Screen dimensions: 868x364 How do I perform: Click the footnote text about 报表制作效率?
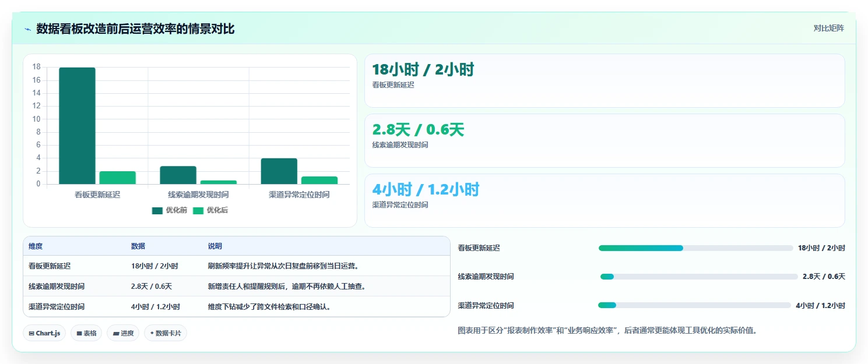pyautogui.click(x=607, y=331)
